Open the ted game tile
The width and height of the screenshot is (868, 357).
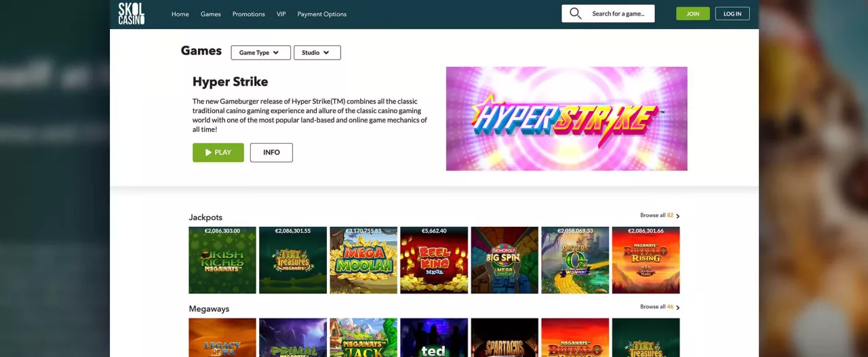click(434, 337)
